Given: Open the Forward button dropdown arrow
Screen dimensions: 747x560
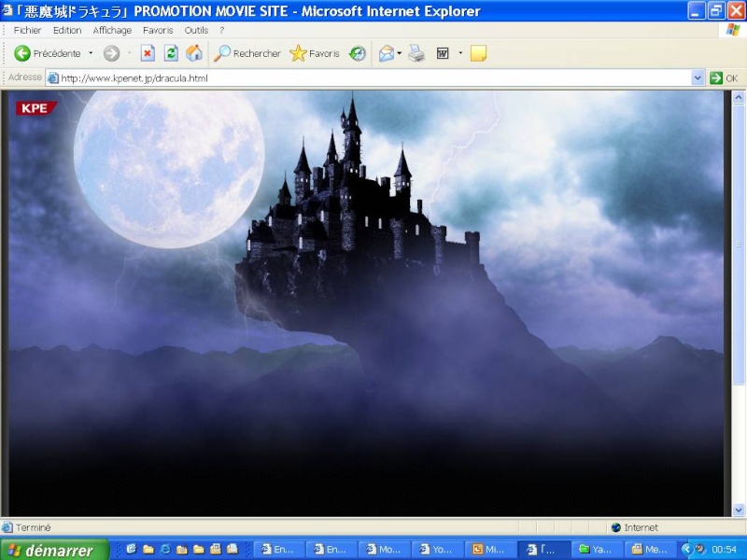Looking at the screenshot, I should (x=129, y=53).
